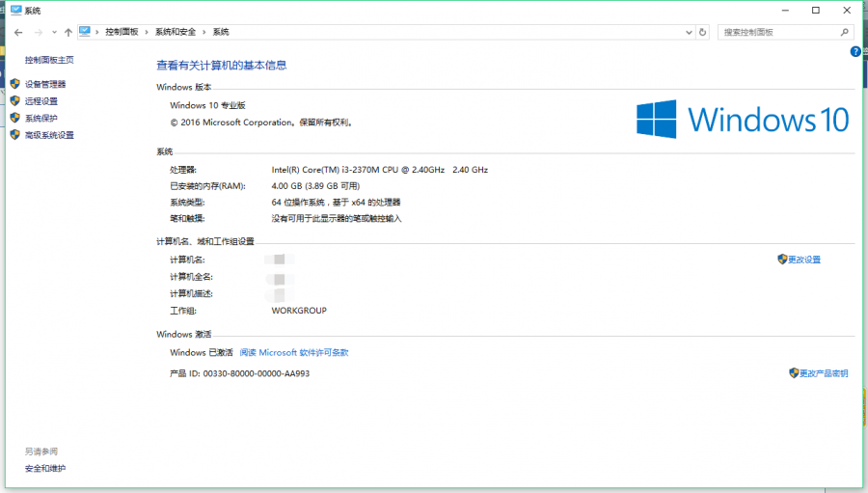Click shield icon beside 远程设置
The width and height of the screenshot is (868, 493).
pyautogui.click(x=14, y=100)
